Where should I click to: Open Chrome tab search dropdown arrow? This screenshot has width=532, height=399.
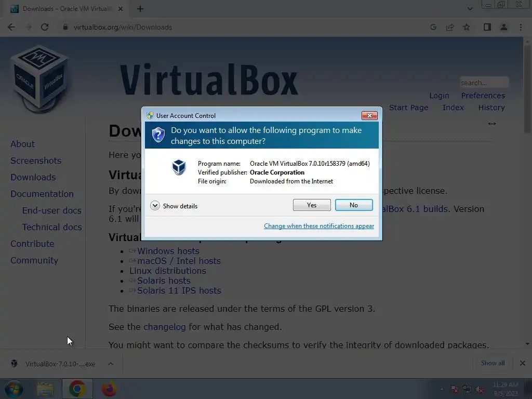(x=470, y=9)
